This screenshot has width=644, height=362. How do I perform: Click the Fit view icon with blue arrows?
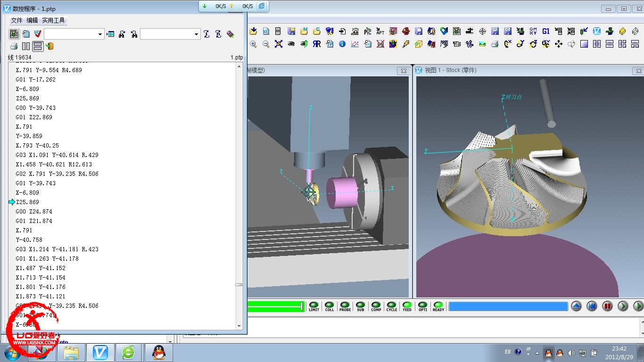(x=279, y=44)
